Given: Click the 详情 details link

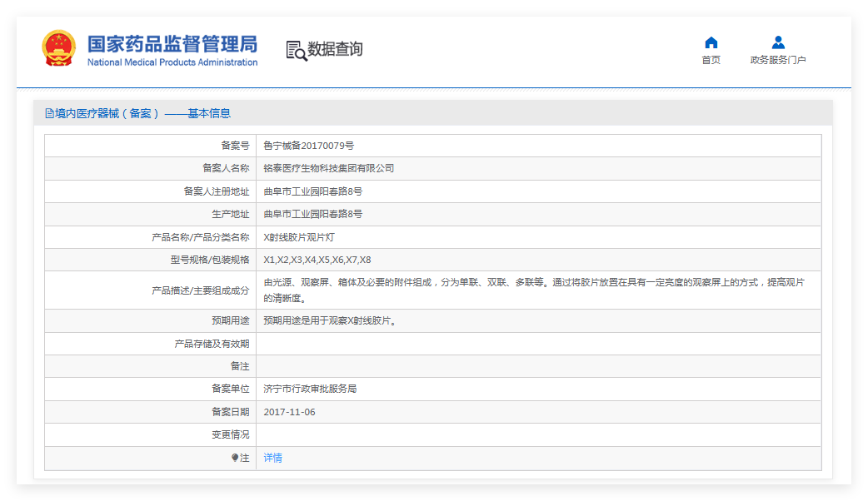Looking at the screenshot, I should pos(273,458).
